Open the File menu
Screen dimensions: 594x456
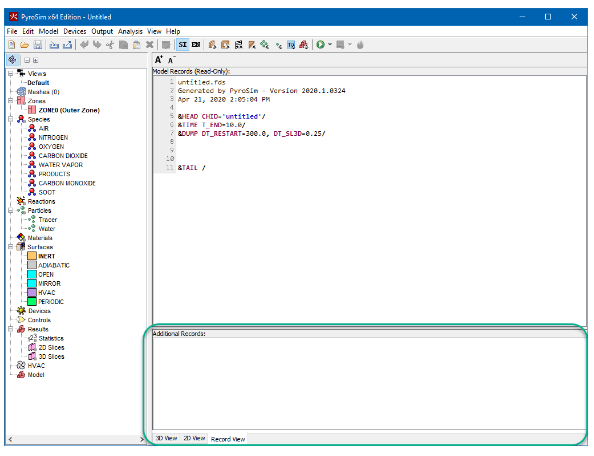click(x=12, y=31)
